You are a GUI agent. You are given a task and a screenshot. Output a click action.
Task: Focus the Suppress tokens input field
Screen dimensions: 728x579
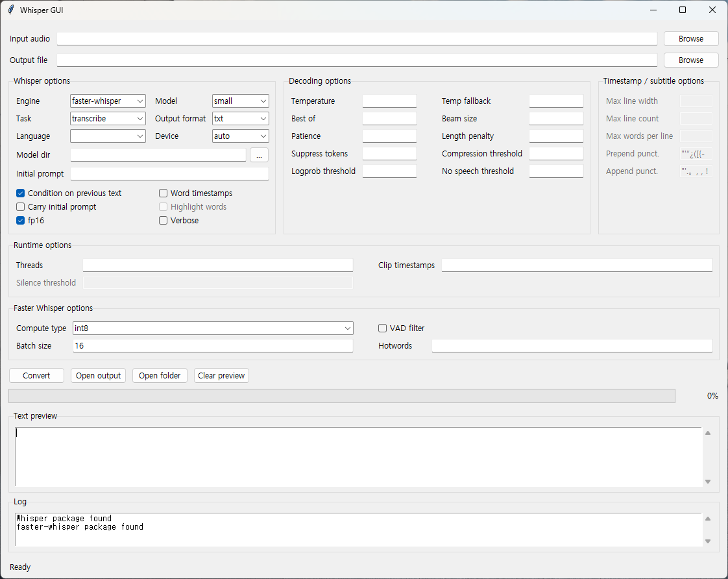click(x=389, y=154)
